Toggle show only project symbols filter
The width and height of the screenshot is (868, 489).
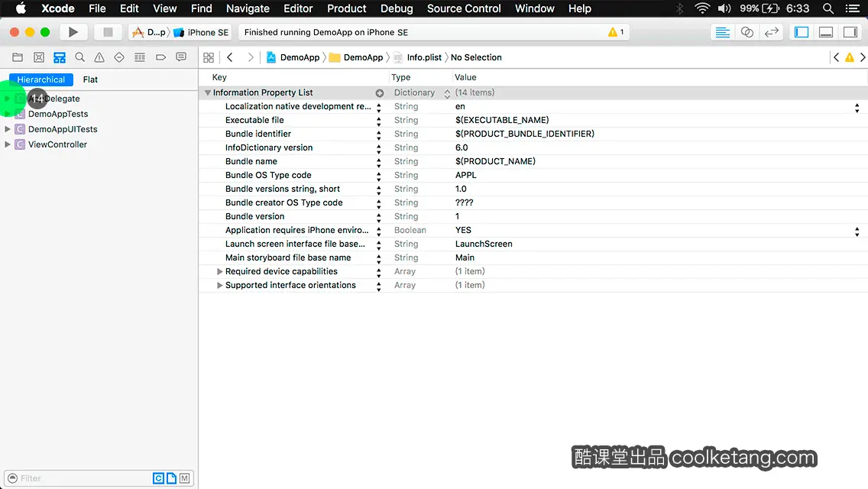pyautogui.click(x=172, y=478)
